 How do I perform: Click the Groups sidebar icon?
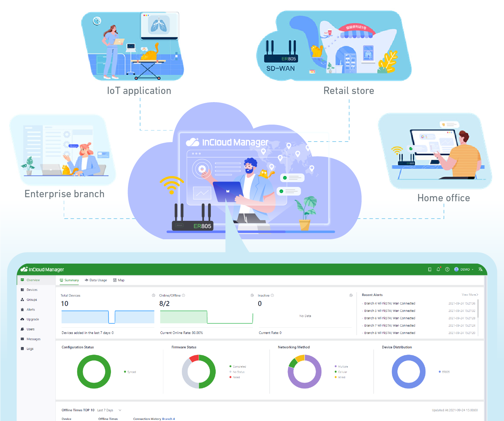22,300
